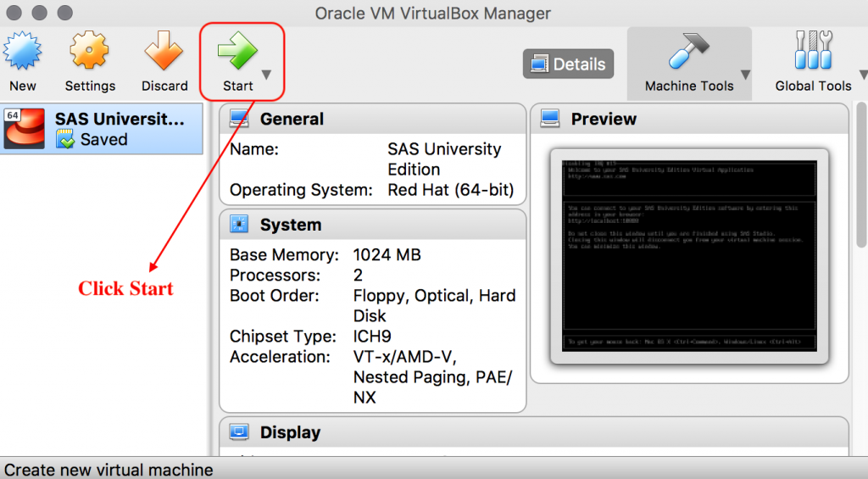Click the Display section icon
Viewport: 868px width, 479px height.
(239, 432)
